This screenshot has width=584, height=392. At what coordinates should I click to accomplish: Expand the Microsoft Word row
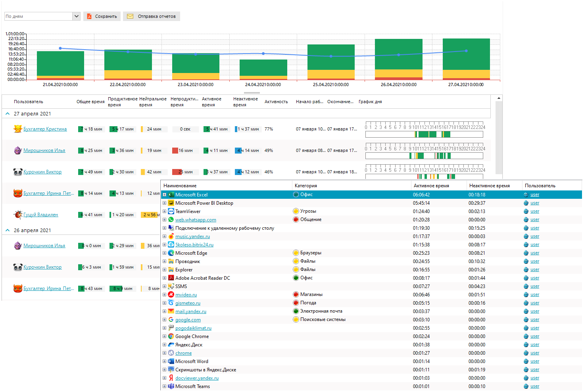(164, 361)
